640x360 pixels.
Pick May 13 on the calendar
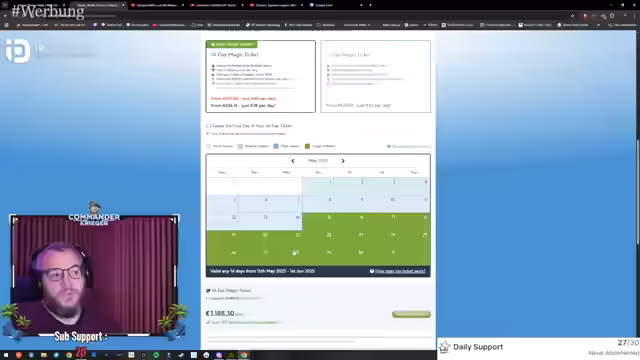point(254,222)
